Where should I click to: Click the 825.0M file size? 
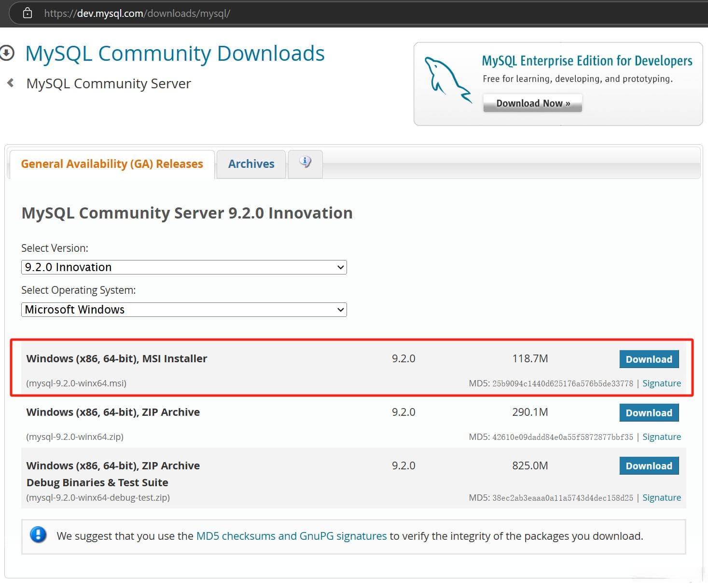(530, 465)
